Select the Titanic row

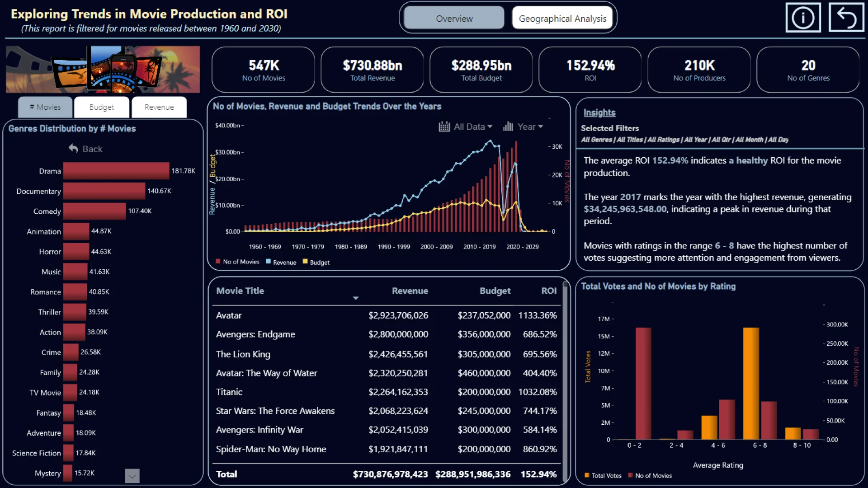pos(387,392)
